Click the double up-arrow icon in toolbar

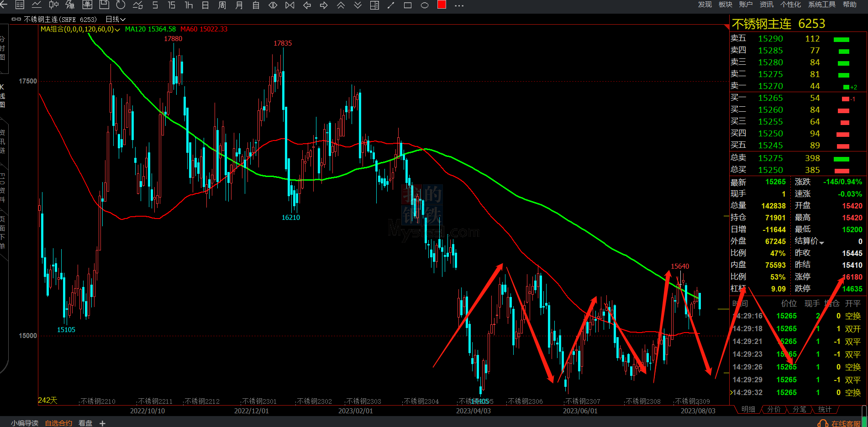[x=341, y=5]
